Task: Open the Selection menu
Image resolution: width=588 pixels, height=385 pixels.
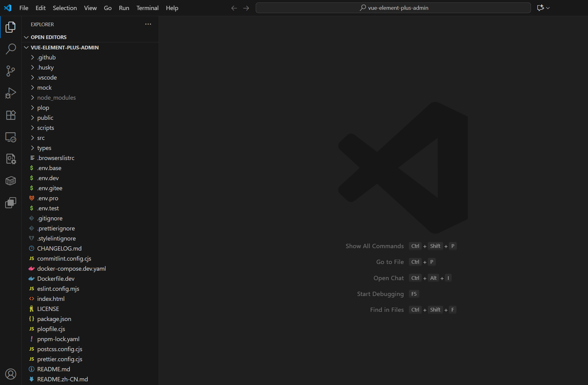Action: 65,8
